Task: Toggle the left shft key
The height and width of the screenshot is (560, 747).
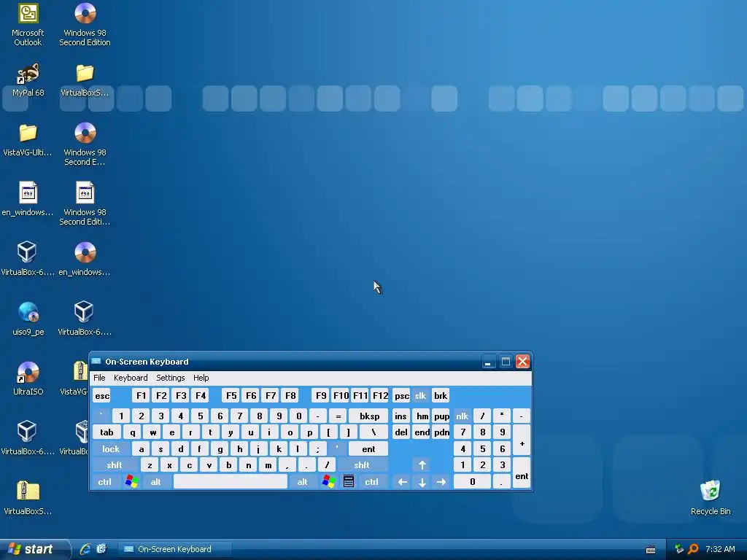Action: coord(115,464)
